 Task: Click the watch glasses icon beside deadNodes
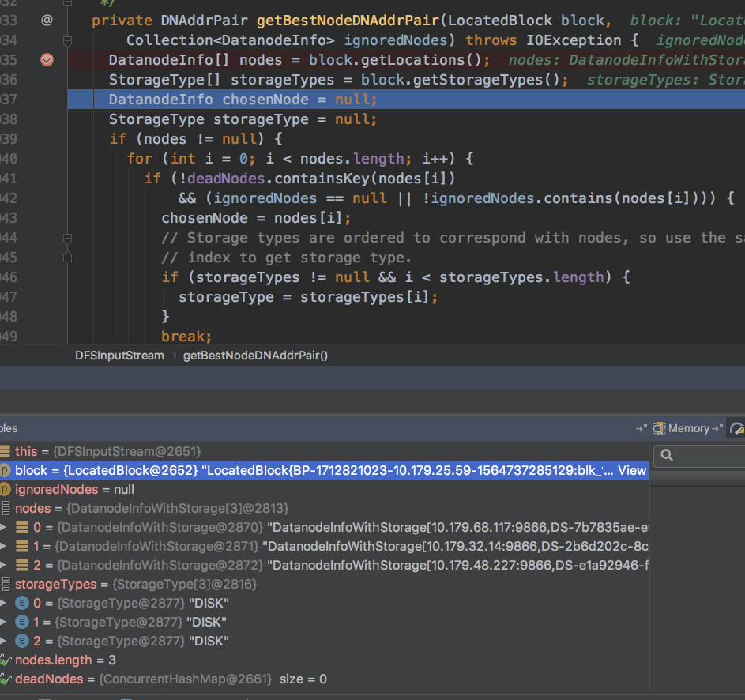click(6, 679)
